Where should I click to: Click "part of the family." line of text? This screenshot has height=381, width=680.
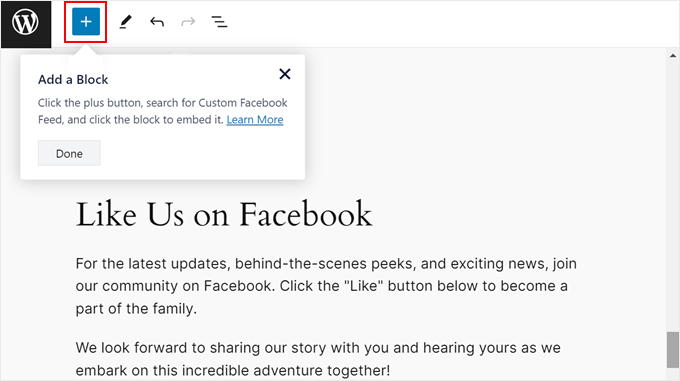point(136,309)
